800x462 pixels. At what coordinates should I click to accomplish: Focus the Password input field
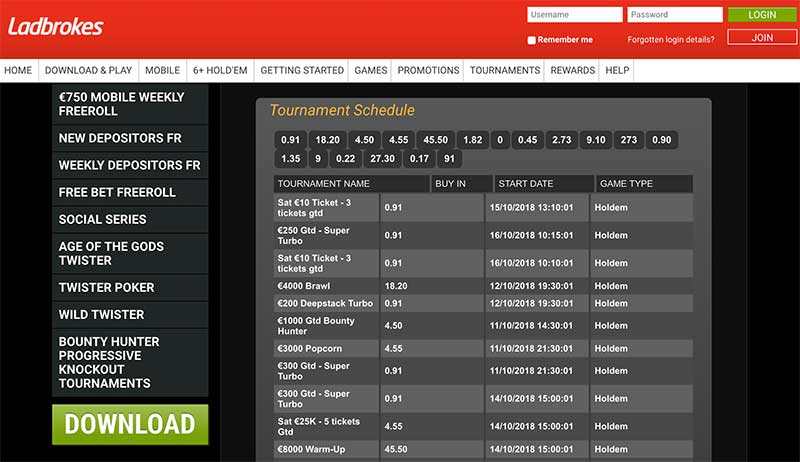click(675, 15)
